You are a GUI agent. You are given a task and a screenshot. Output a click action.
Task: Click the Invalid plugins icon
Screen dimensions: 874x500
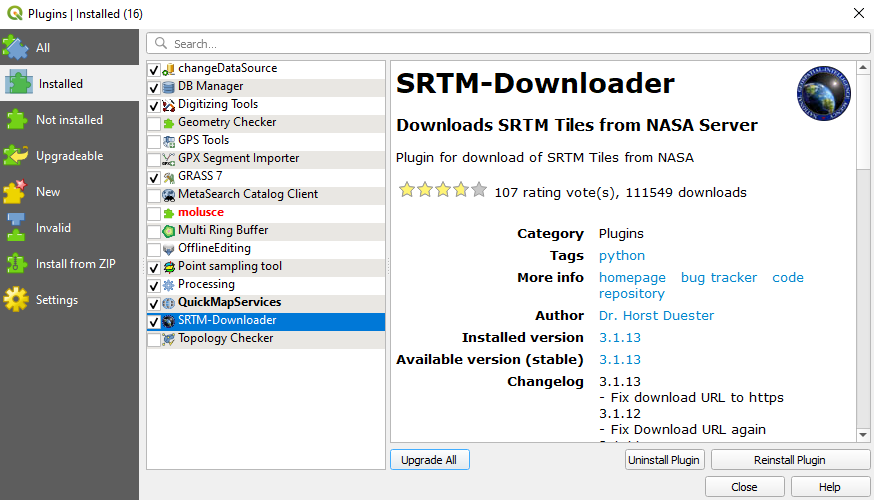tap(16, 227)
